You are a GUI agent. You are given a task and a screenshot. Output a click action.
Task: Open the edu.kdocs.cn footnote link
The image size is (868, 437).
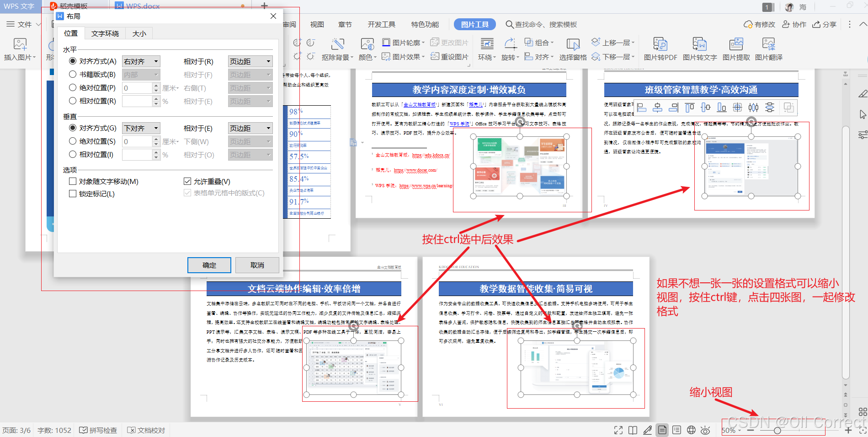[x=431, y=155]
